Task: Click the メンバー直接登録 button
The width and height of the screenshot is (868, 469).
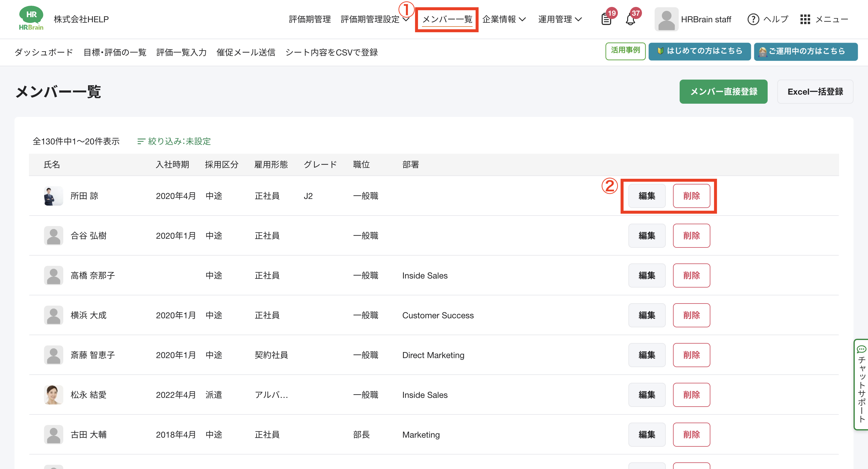Action: tap(723, 92)
